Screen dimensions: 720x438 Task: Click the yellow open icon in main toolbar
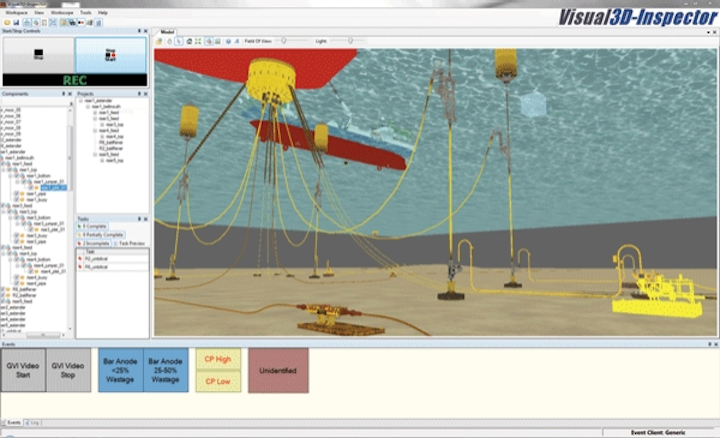click(x=7, y=22)
